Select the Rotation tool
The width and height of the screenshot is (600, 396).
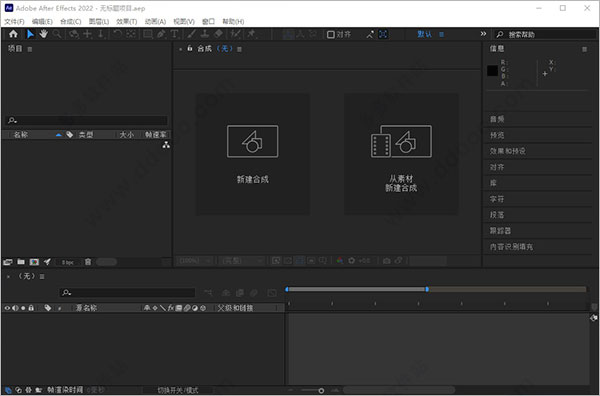117,34
